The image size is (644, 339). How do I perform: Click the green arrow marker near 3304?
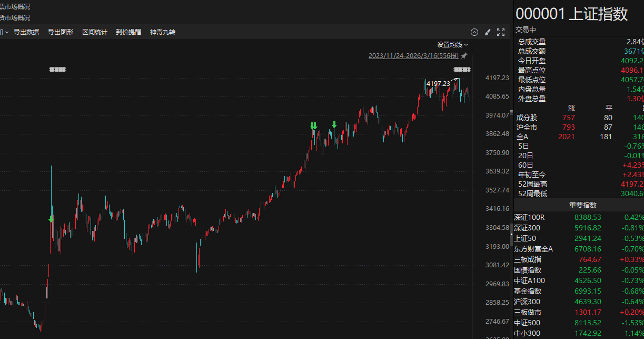(x=51, y=219)
